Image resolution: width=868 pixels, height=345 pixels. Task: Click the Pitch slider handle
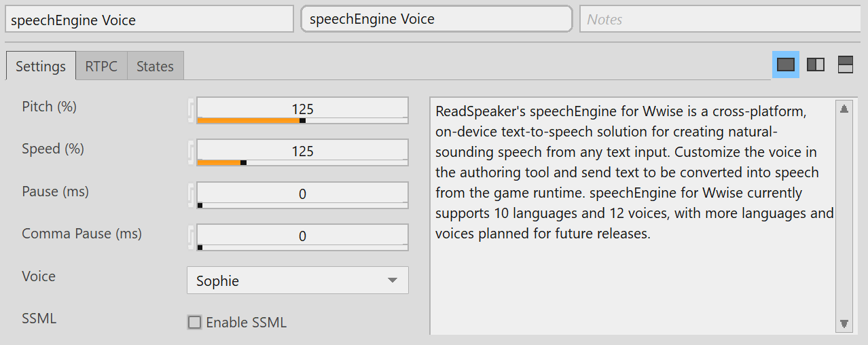pyautogui.click(x=302, y=121)
